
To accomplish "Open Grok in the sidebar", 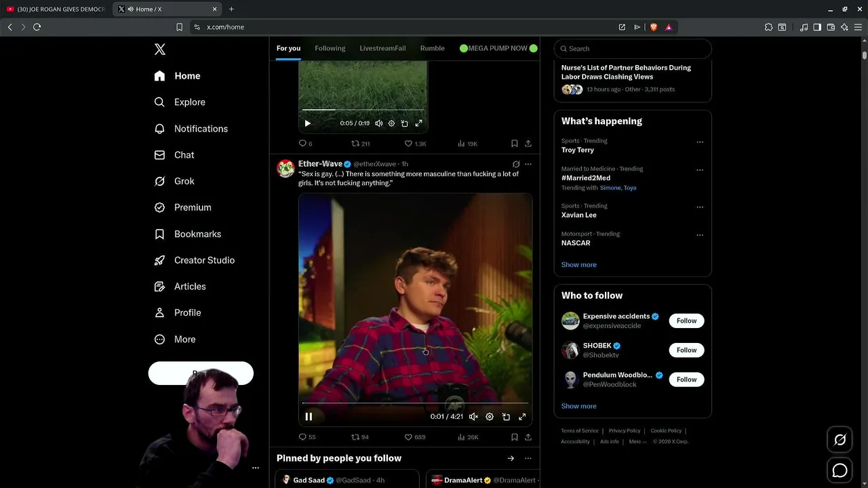I will pyautogui.click(x=175, y=181).
